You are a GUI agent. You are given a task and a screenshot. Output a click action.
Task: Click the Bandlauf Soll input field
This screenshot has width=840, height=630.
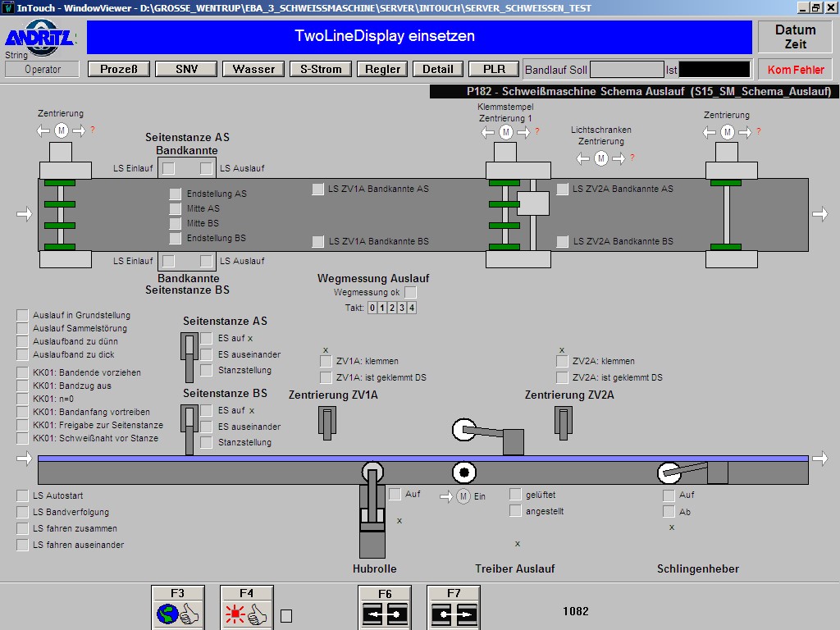pos(627,70)
